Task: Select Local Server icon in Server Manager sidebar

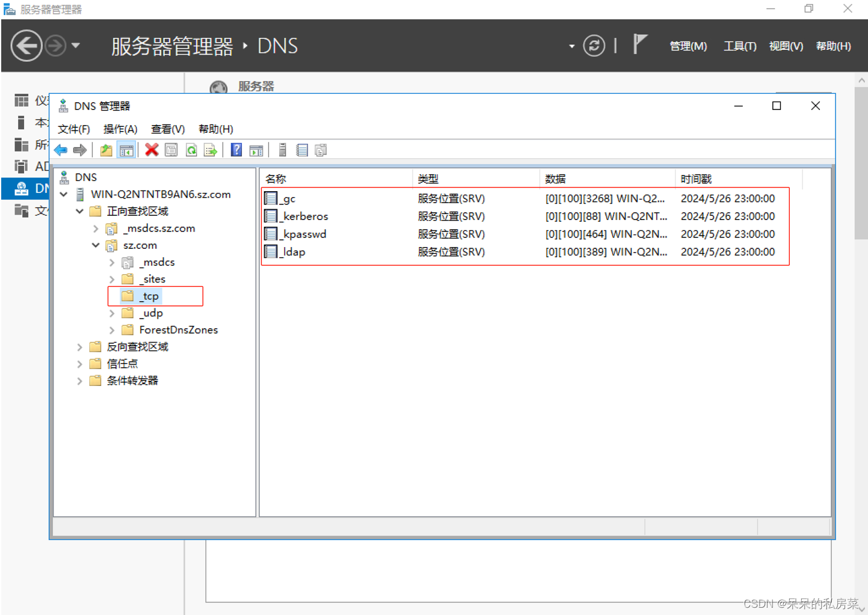Action: coord(21,123)
